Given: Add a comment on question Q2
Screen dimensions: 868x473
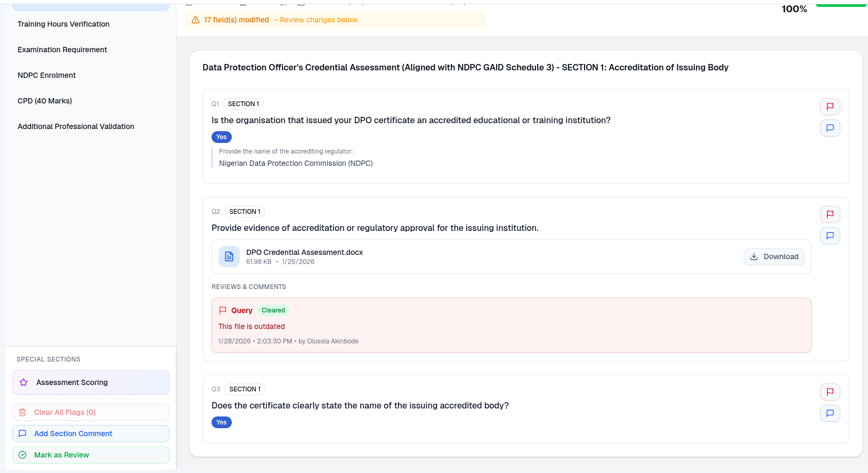Looking at the screenshot, I should point(830,236).
